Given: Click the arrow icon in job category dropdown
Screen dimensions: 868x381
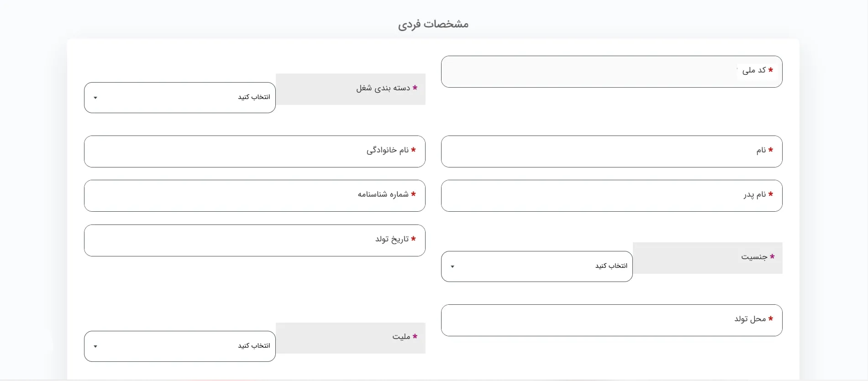Looking at the screenshot, I should 95,98.
